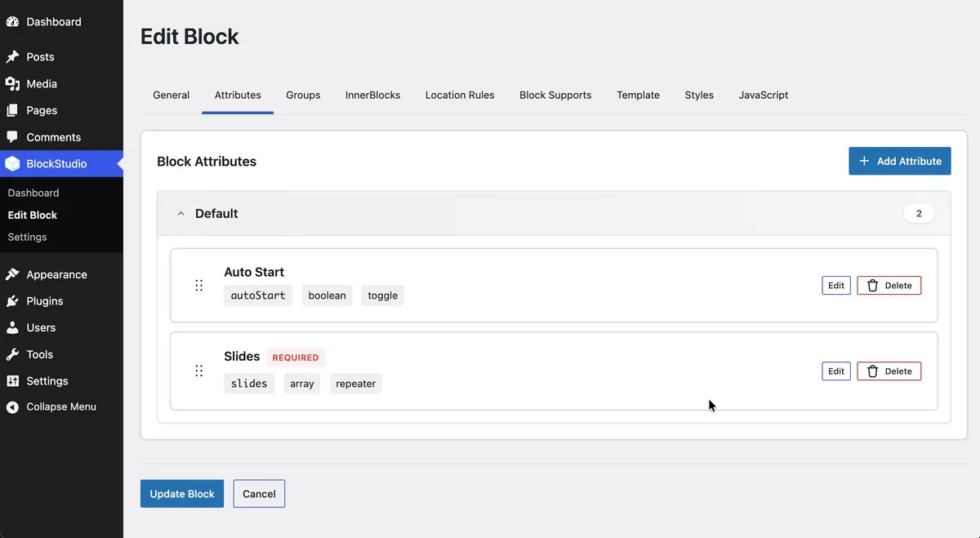980x538 pixels.
Task: Click the Pages icon in sidebar
Action: 12,110
